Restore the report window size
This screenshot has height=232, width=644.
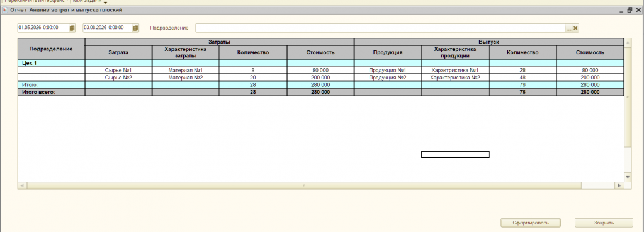pyautogui.click(x=630, y=10)
